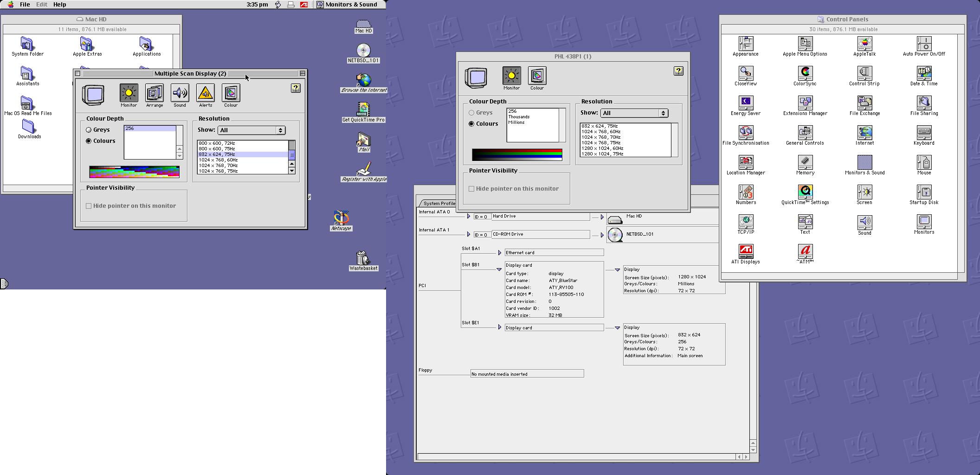Open the Edit menu
Viewport: 980px width, 475px height.
click(x=42, y=5)
